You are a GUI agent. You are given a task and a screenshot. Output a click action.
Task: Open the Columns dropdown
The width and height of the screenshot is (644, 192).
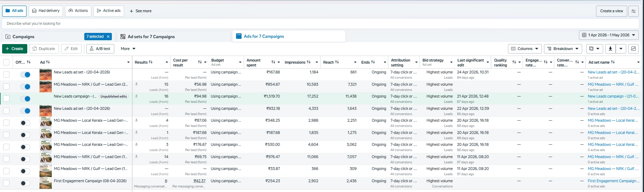[x=525, y=49]
